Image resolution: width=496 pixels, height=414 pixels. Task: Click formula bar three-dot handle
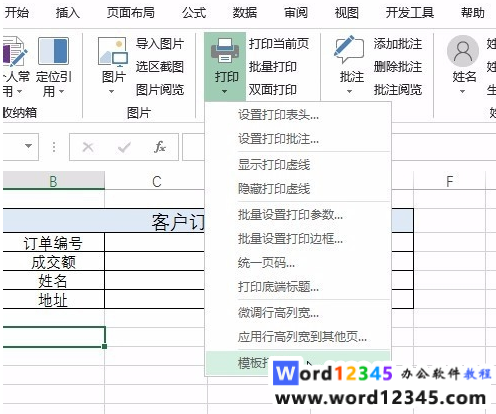point(54,147)
